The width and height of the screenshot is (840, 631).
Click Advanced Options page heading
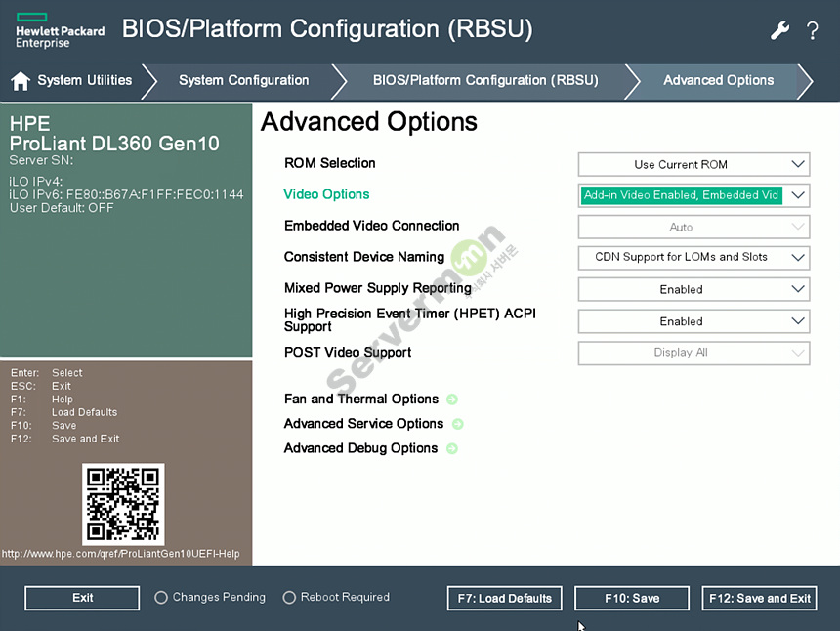click(368, 122)
